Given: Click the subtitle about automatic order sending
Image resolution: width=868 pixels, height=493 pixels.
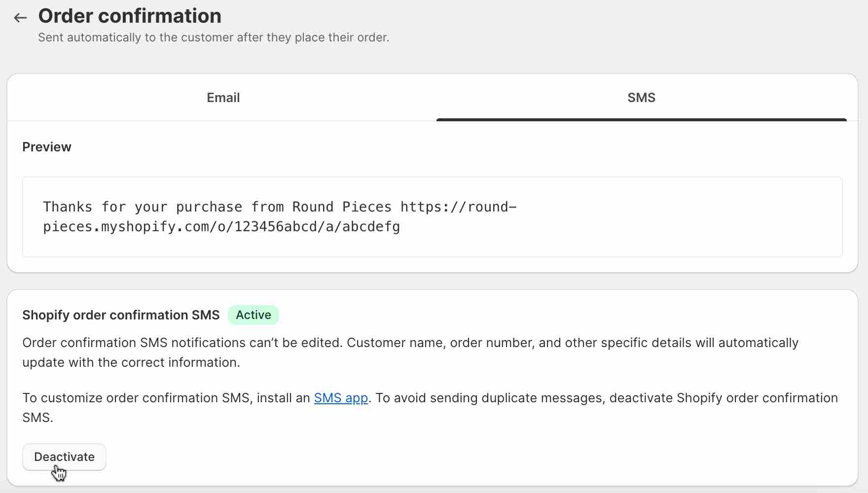Looking at the screenshot, I should 214,37.
